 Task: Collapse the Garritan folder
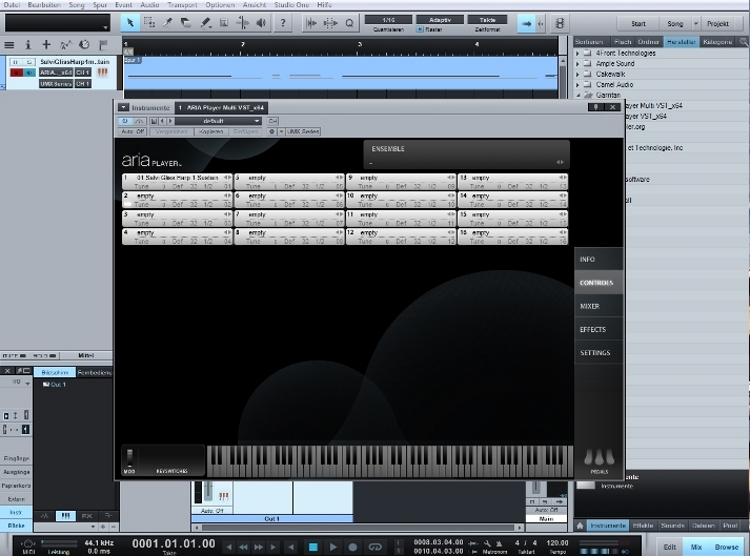click(577, 95)
